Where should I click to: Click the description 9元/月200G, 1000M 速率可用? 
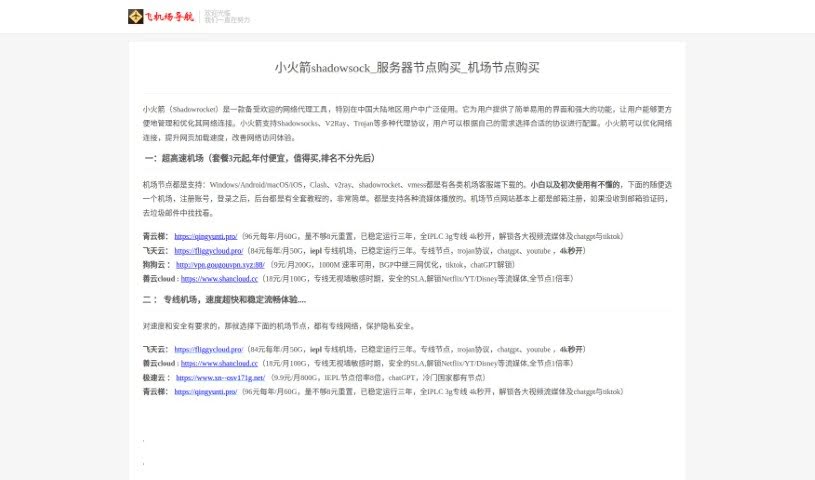point(391,265)
